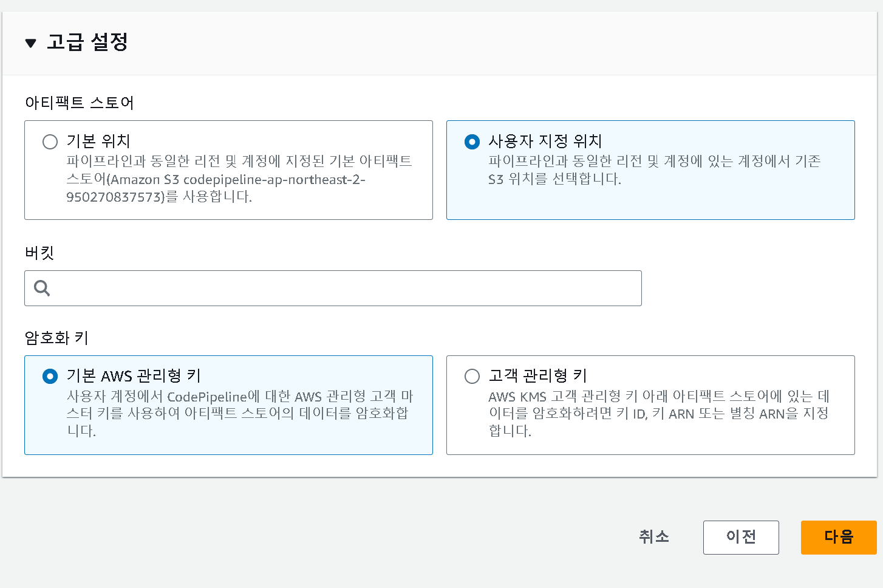The image size is (883, 588).
Task: Click the 암호화 키 label
Action: tap(56, 338)
